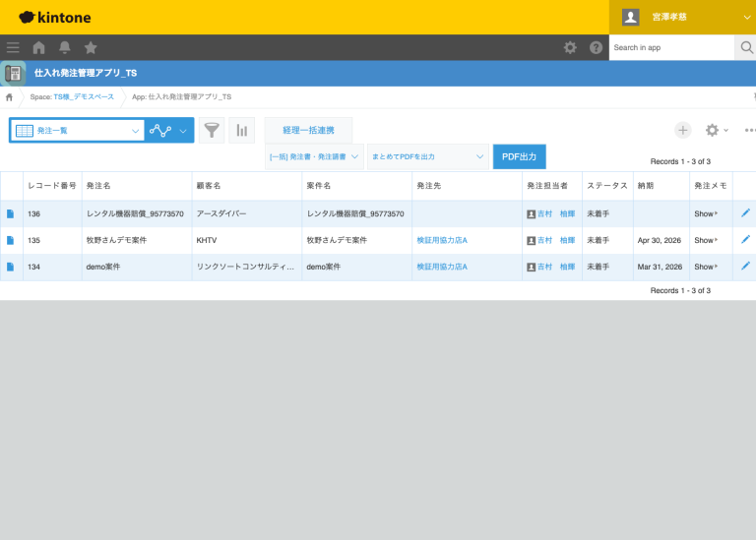Edit record 136 with pencil icon
The height and width of the screenshot is (540, 756).
[745, 213]
